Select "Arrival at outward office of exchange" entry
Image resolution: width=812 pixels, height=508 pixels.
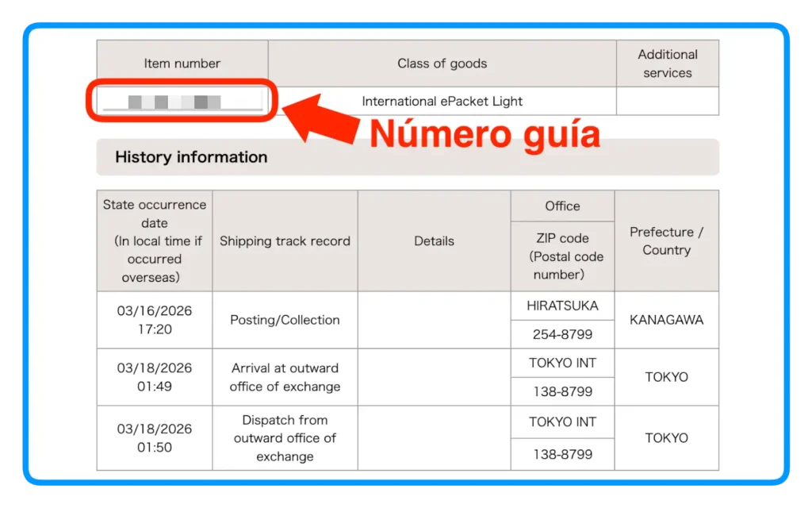coord(285,377)
